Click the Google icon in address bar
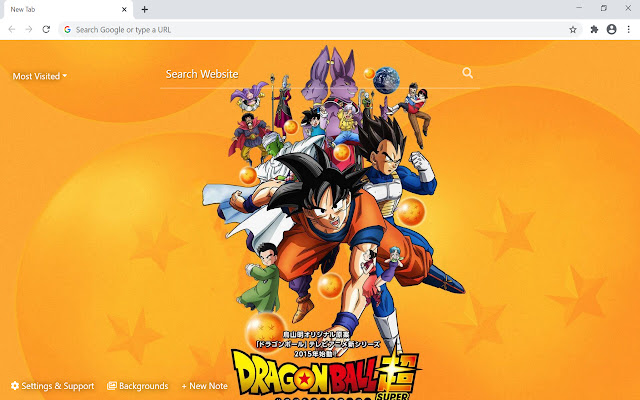 point(67,29)
